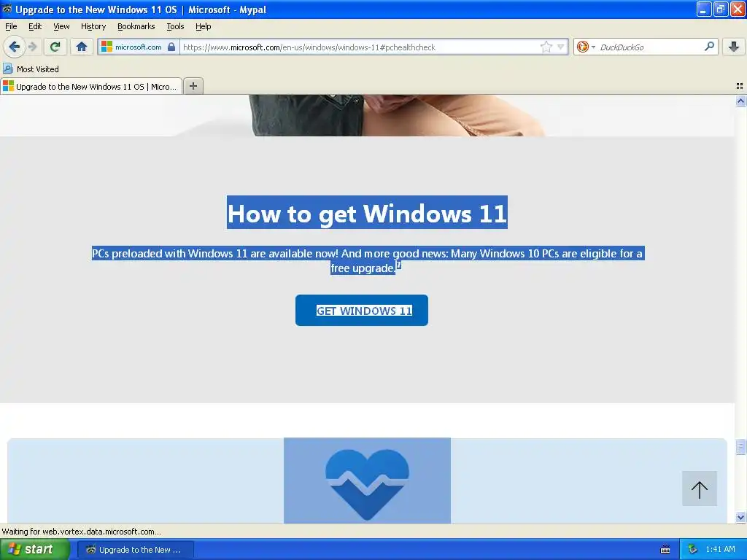Focus the URL address bar
747x560 pixels.
tap(360, 47)
